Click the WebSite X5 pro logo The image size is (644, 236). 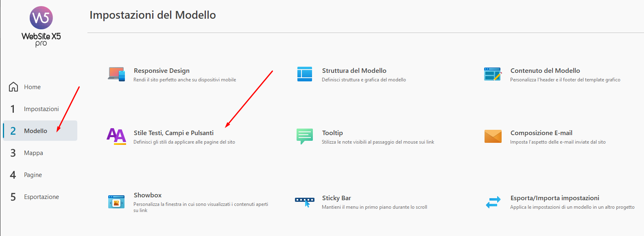click(41, 26)
